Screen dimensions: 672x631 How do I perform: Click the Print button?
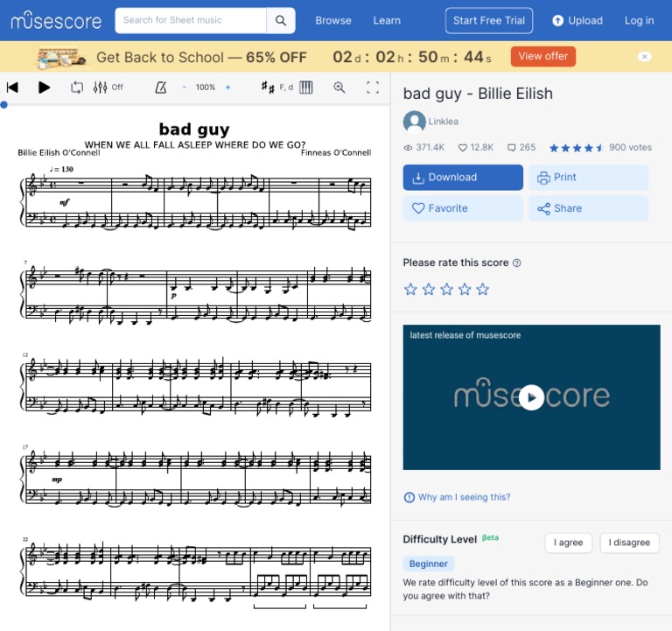point(588,177)
